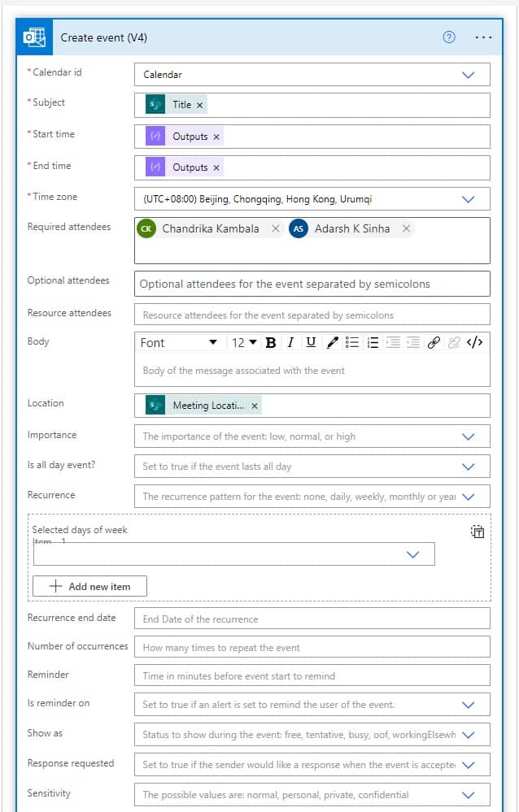Viewport: 519px width, 812px height.
Task: Expand the Time zone dropdown
Action: point(469,199)
